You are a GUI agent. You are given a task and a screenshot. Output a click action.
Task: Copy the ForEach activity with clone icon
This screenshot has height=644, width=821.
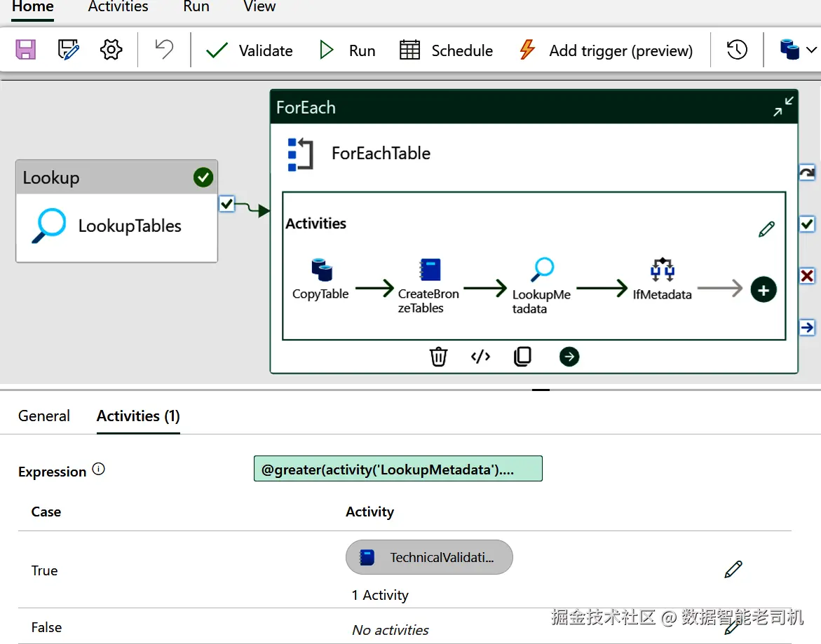[x=522, y=357]
